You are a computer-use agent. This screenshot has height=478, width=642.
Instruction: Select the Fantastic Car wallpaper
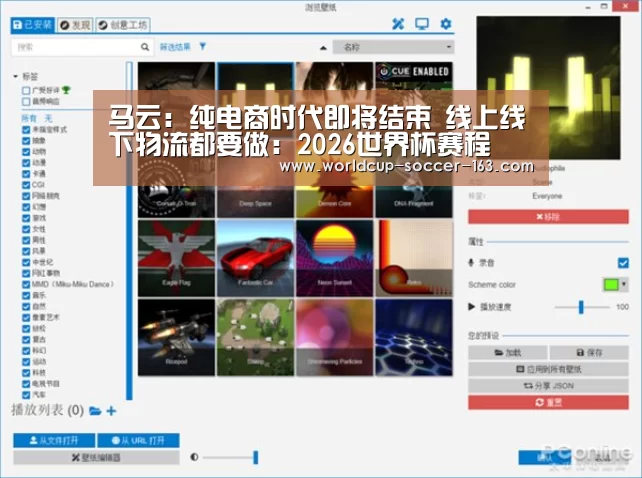(x=255, y=258)
